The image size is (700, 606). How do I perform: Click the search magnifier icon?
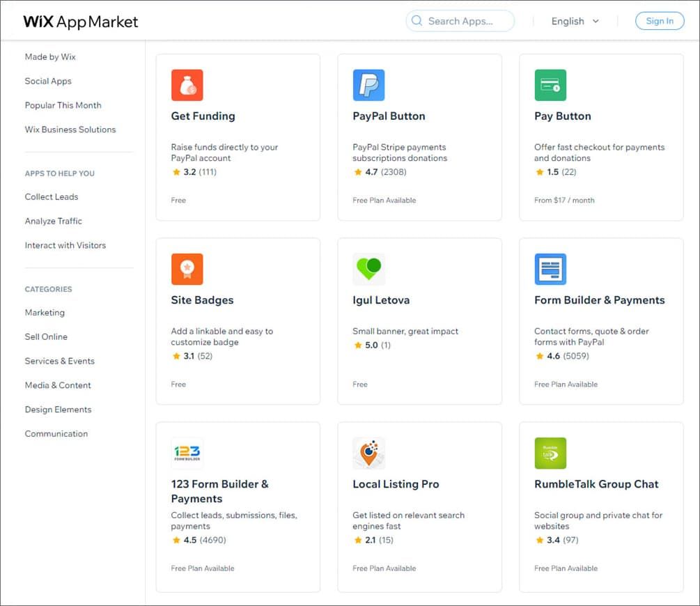click(x=417, y=20)
